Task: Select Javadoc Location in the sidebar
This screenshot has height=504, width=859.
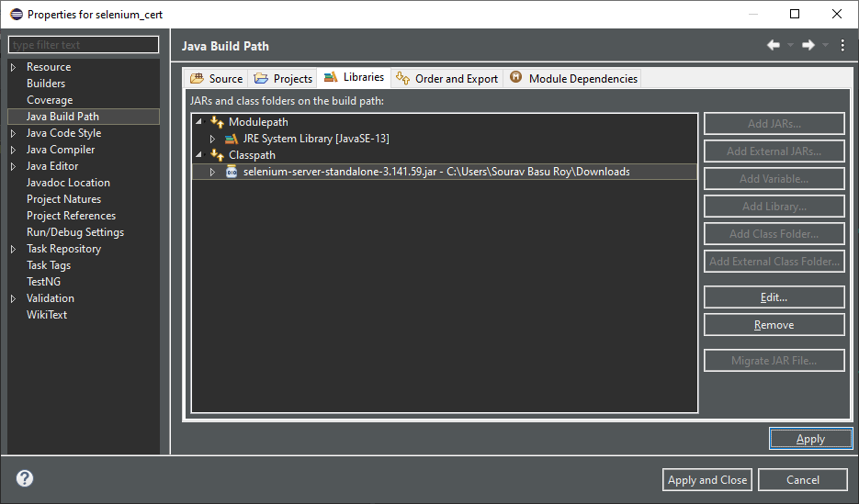Action: (x=69, y=183)
